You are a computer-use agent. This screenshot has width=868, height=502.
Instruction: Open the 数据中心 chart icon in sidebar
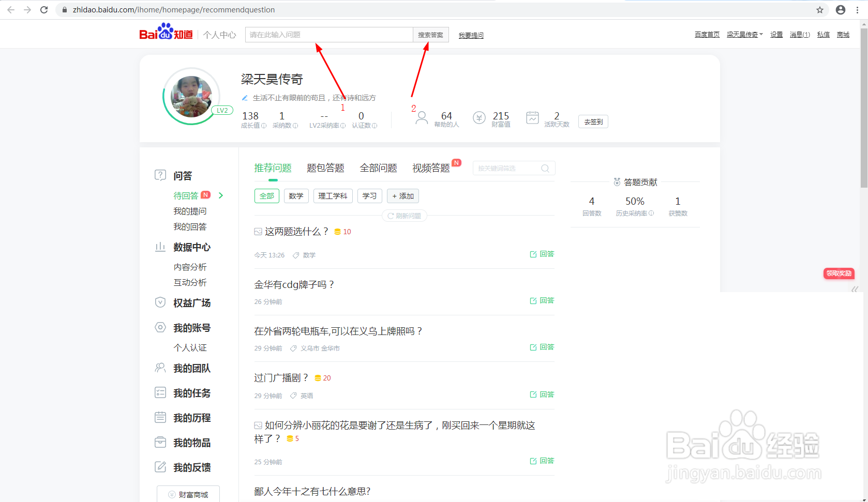pos(160,247)
